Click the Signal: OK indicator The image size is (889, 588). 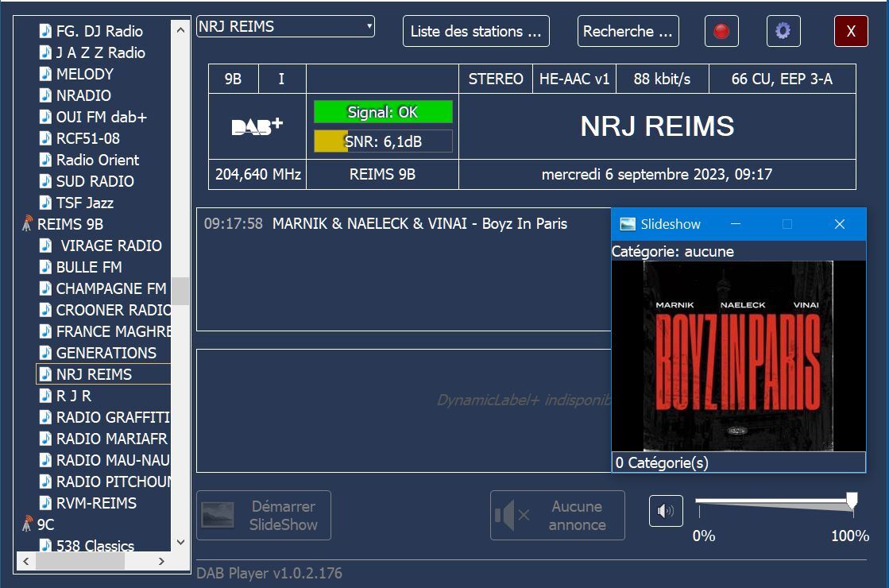coord(383,112)
